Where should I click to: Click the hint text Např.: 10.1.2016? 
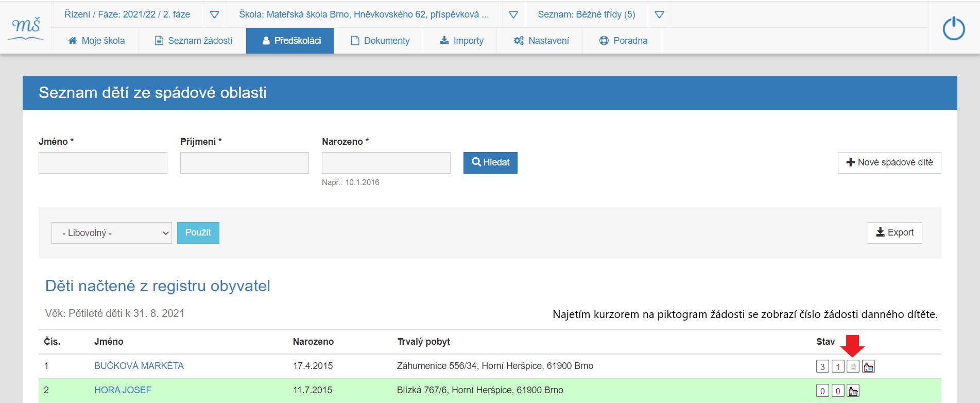click(x=351, y=182)
